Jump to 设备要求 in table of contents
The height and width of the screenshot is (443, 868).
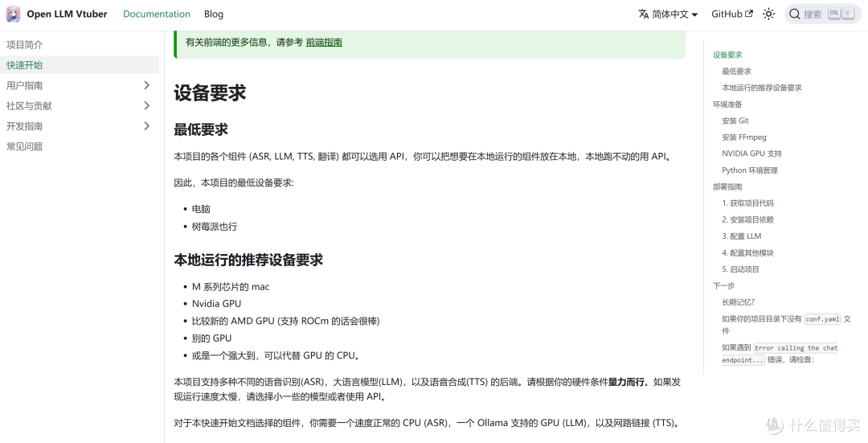coord(727,55)
